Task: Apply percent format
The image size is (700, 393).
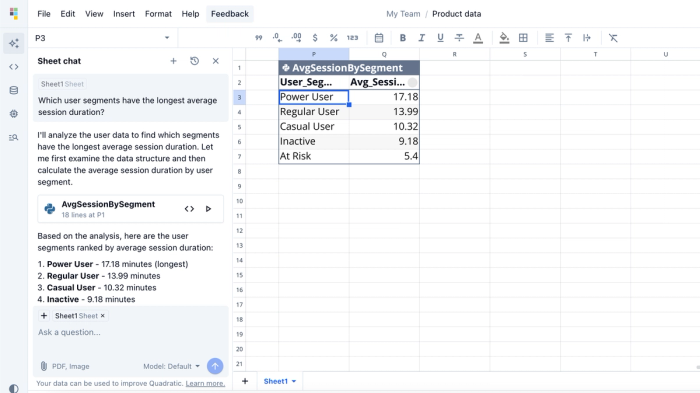Action: point(333,38)
